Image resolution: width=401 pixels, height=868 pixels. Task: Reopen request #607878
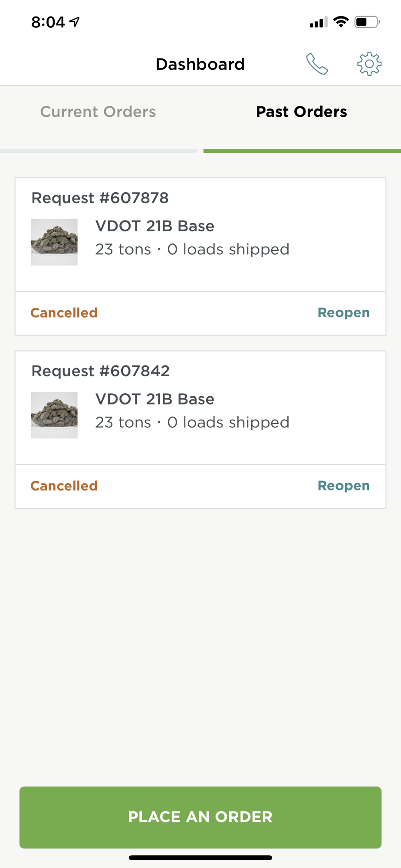tap(344, 313)
